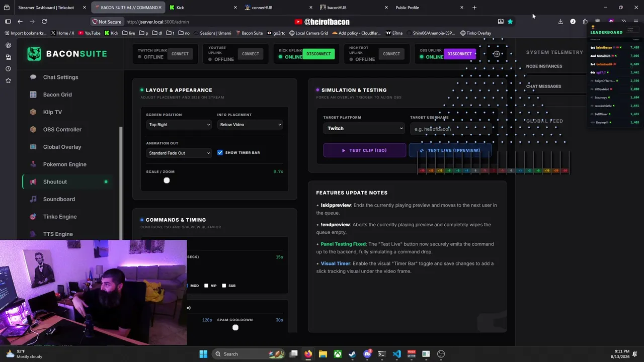Viewport: 644px width, 362px height.
Task: Click the Shoutout megaphone icon
Action: (x=33, y=182)
